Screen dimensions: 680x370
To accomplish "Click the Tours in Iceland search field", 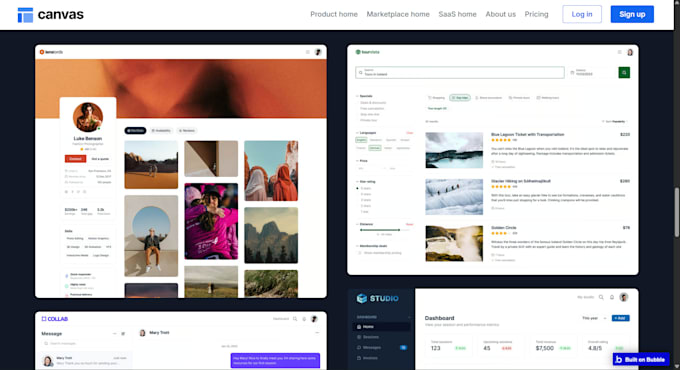I will point(460,72).
